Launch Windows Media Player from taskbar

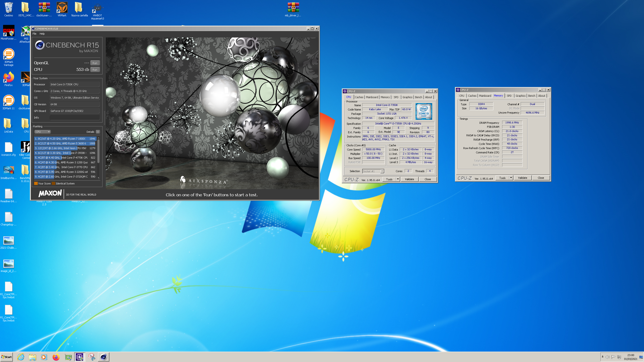pyautogui.click(x=44, y=357)
